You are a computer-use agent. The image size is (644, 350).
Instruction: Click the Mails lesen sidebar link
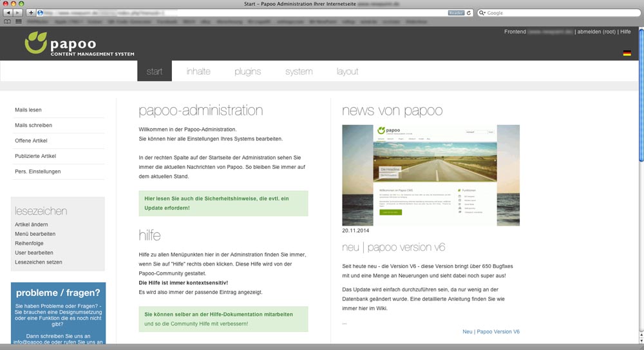28,110
